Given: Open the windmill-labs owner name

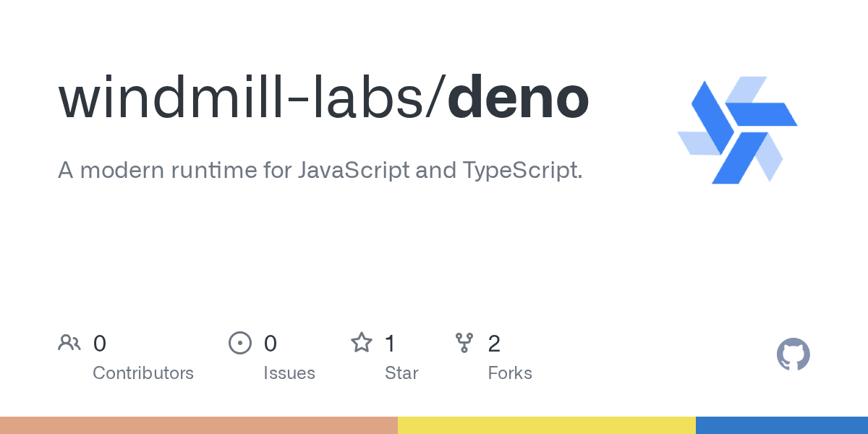Looking at the screenshot, I should (247, 99).
